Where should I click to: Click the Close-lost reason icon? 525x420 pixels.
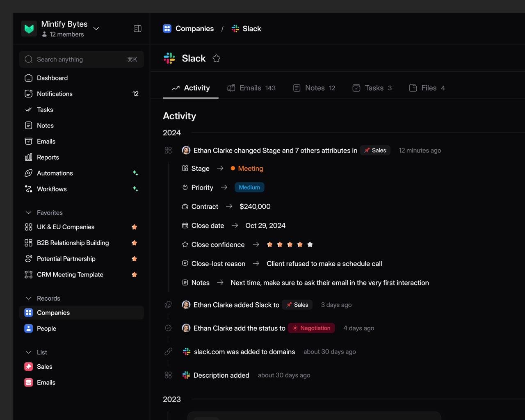coord(185,263)
